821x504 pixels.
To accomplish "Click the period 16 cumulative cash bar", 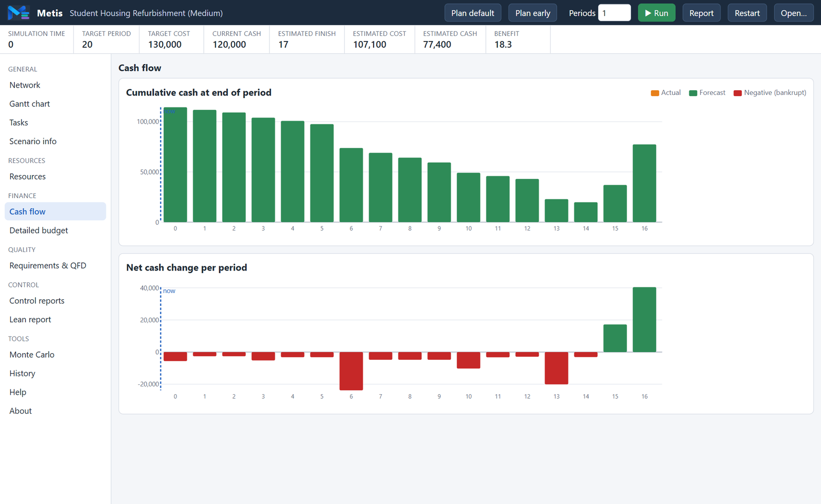I will pos(644,183).
